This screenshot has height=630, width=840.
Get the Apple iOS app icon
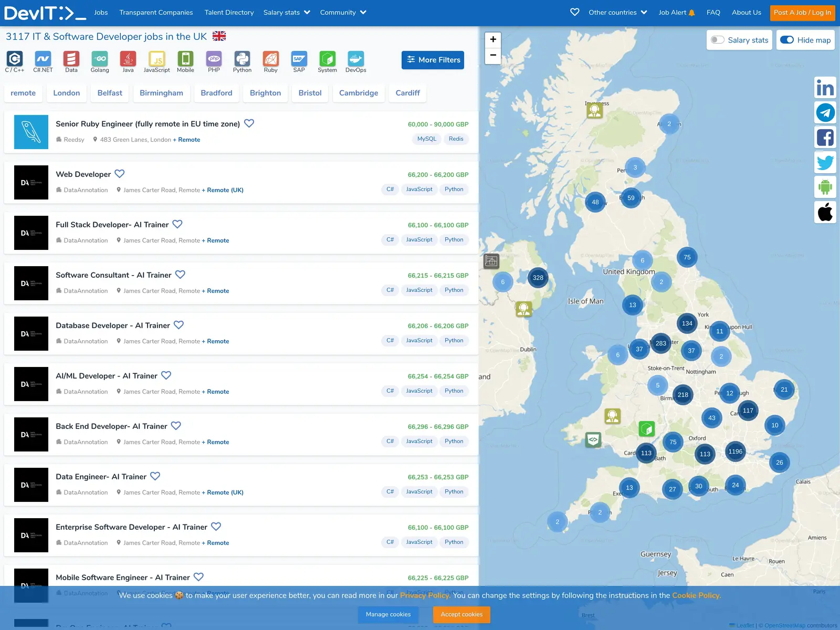[x=825, y=212]
